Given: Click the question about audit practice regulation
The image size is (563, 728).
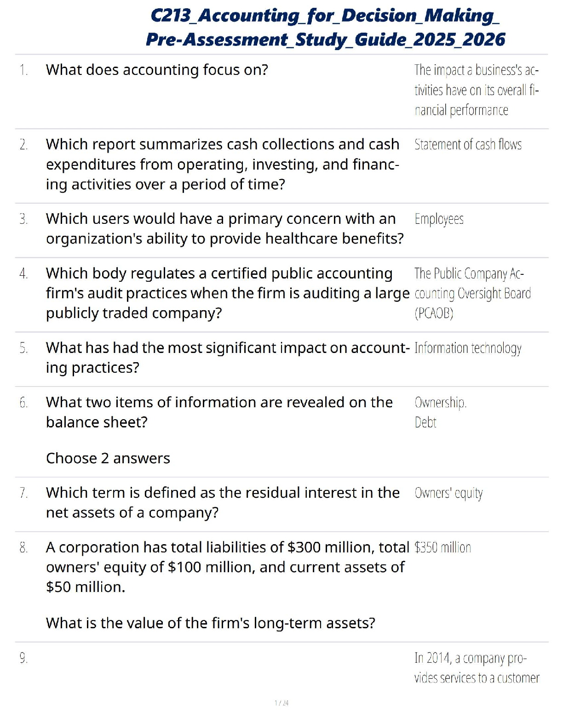Looking at the screenshot, I should [x=227, y=293].
